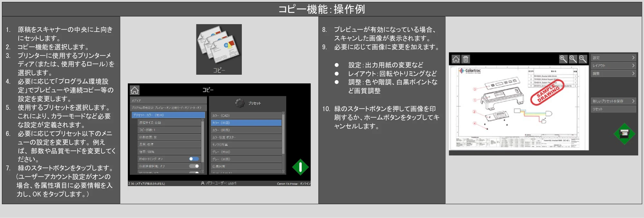
Task: Tap bullet text レイアウト：回転やトリミングなど
Action: coord(393,74)
